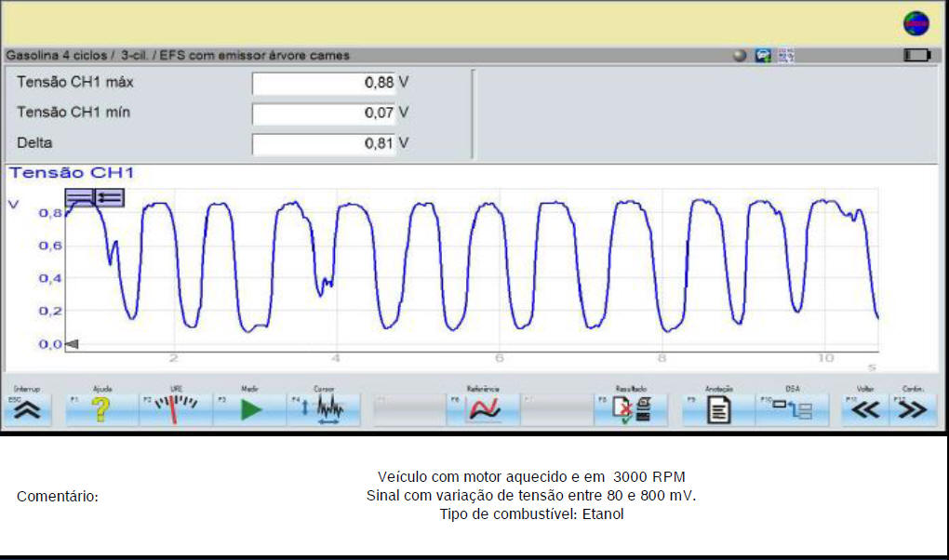The image size is (949, 560).
Task: Click the Resultado print report icon
Action: [631, 409]
